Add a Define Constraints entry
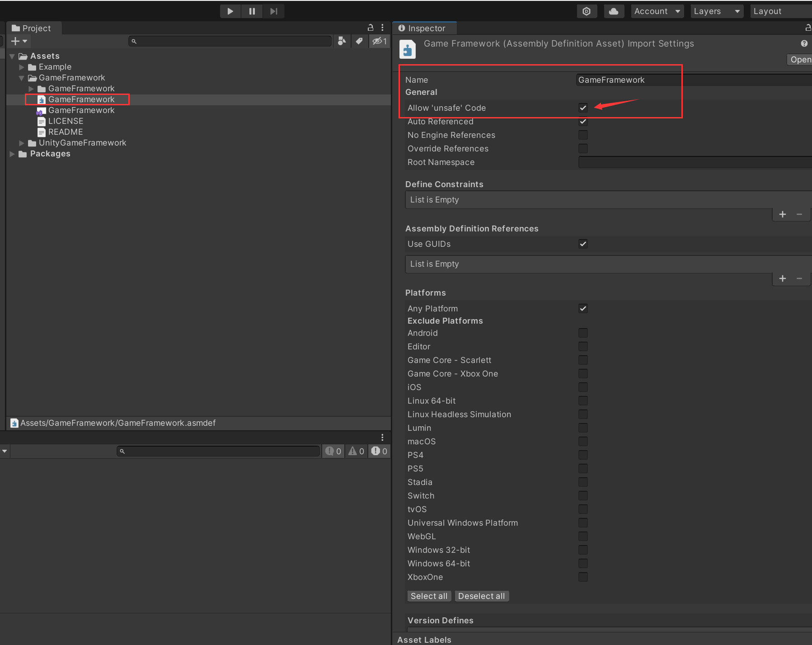Screen dimensions: 812x645 click(x=783, y=214)
